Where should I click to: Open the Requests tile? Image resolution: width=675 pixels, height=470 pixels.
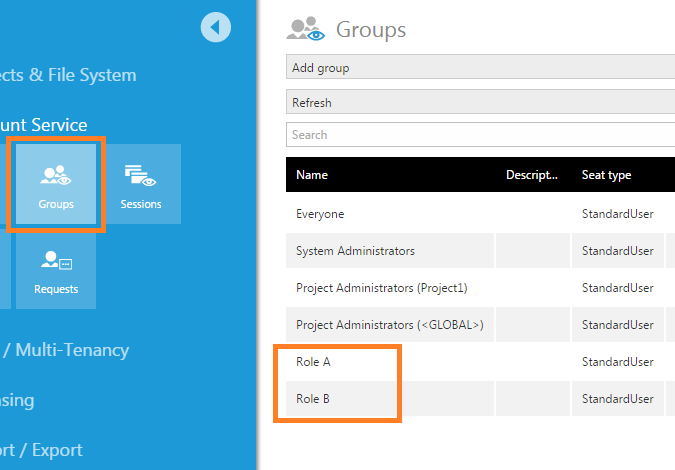56,270
